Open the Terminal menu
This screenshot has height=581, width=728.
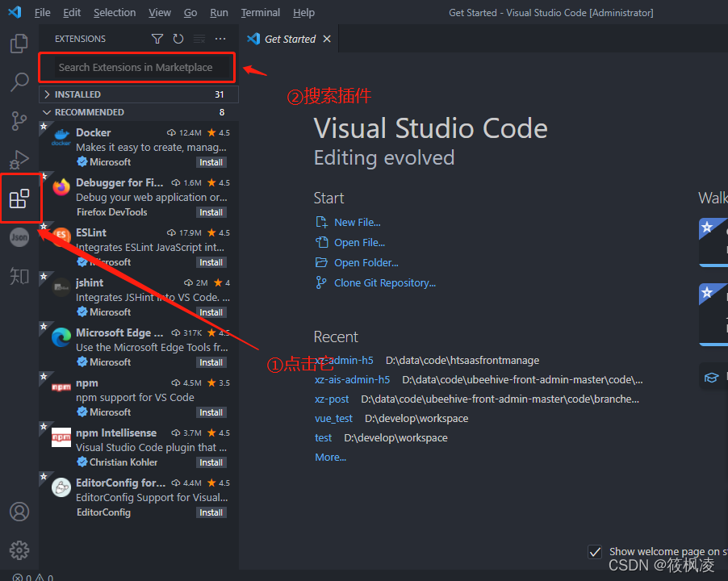(260, 12)
